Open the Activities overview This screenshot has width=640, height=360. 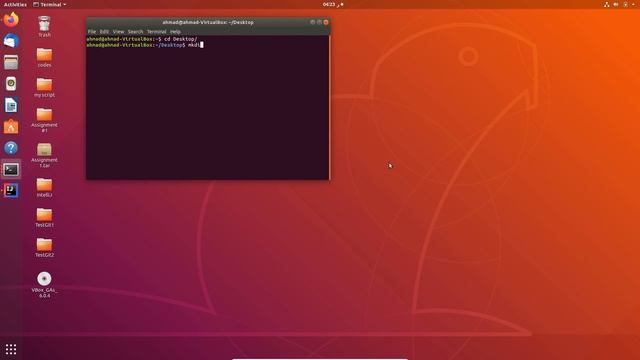click(x=15, y=4)
